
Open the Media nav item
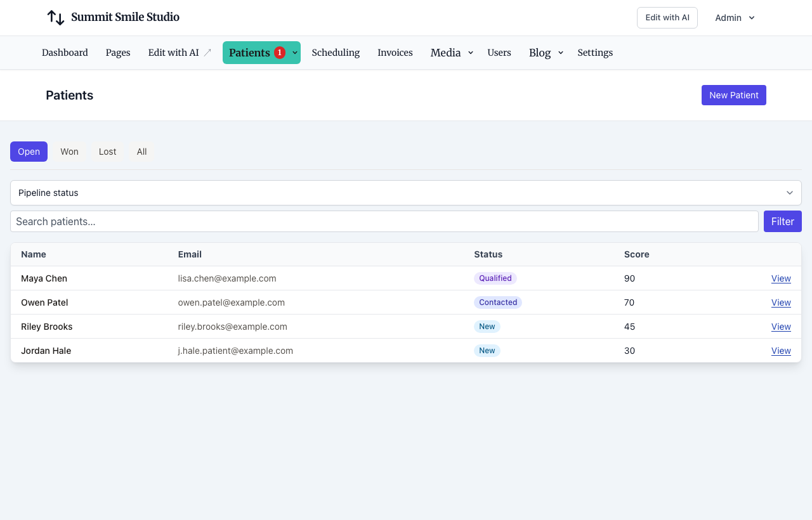pos(445,53)
